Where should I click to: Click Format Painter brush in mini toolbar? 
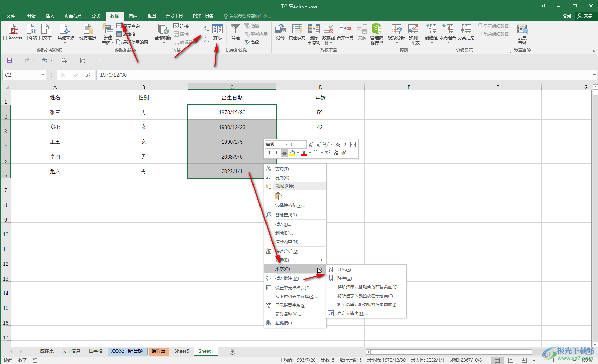[344, 153]
